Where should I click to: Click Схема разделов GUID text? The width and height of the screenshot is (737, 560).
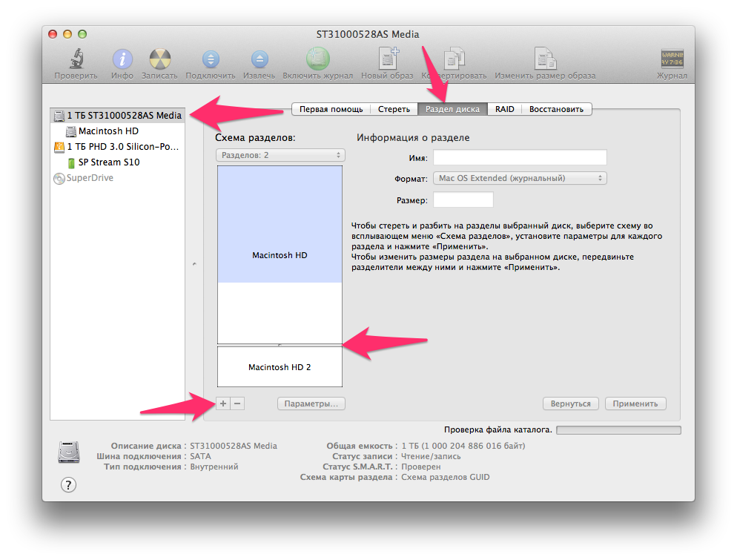(445, 477)
